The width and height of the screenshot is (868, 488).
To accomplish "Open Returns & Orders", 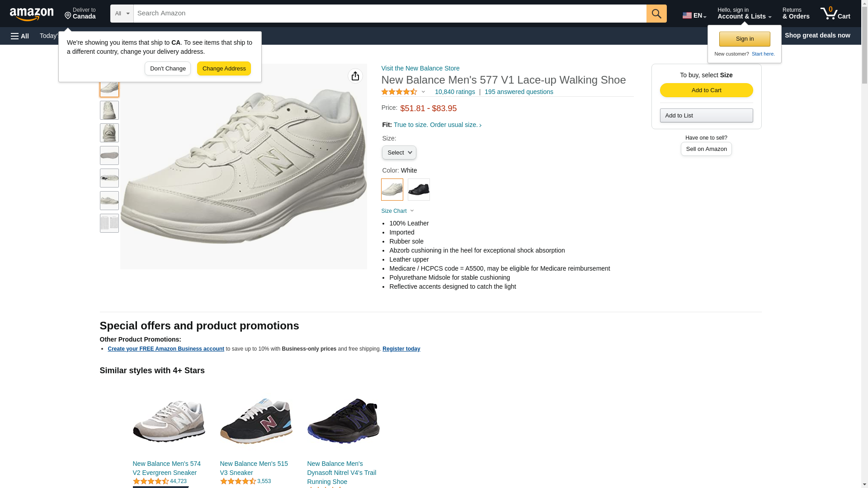I will (796, 14).
